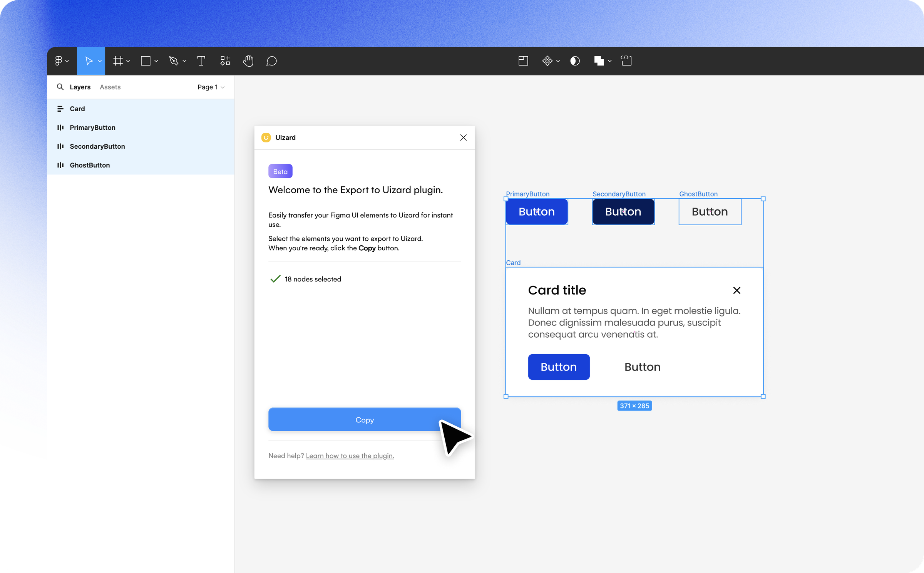This screenshot has height=573, width=924.
Task: Switch to the Assets tab
Action: point(110,87)
